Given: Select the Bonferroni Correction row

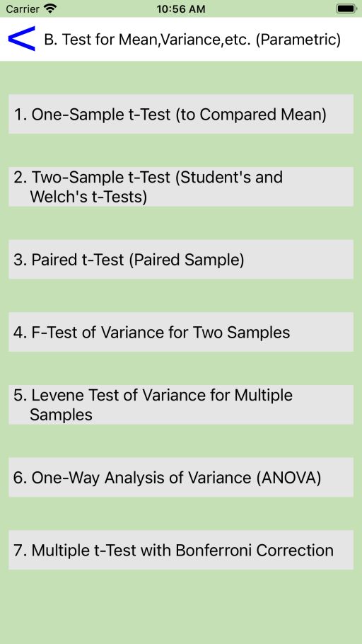Looking at the screenshot, I should [x=181, y=550].
